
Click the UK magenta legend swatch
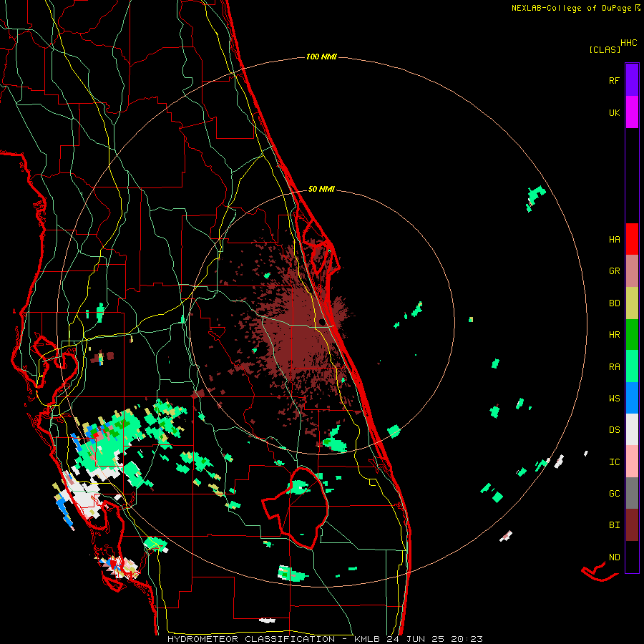pyautogui.click(x=632, y=112)
